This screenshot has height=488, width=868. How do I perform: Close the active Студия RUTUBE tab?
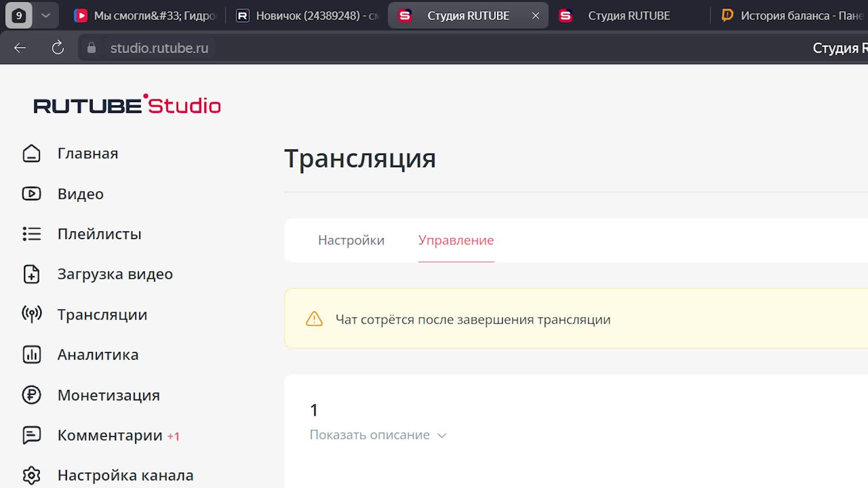536,16
